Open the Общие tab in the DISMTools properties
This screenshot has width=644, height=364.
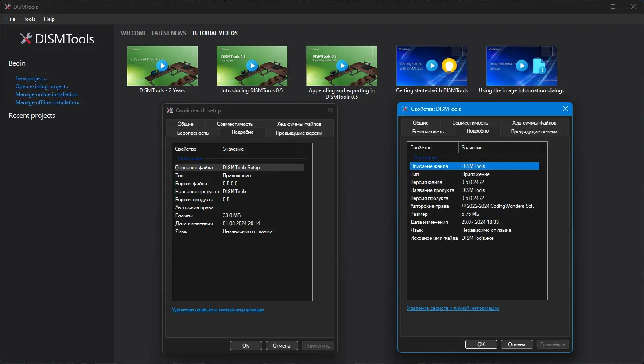point(421,123)
